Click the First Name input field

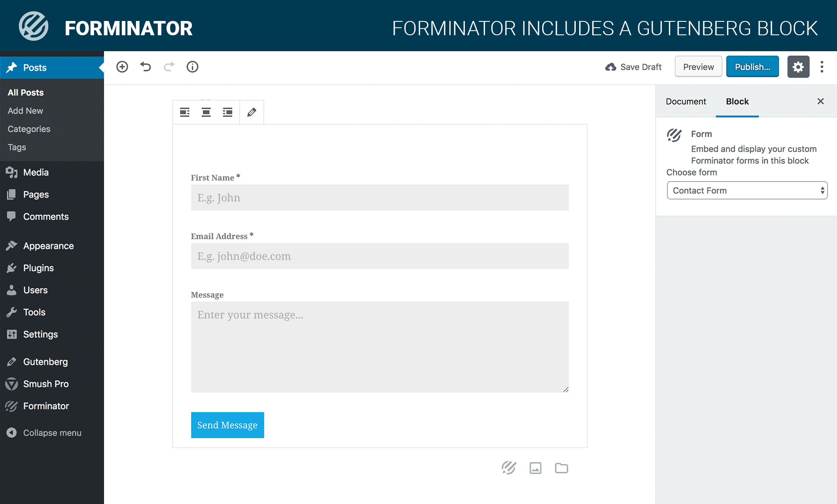[380, 197]
